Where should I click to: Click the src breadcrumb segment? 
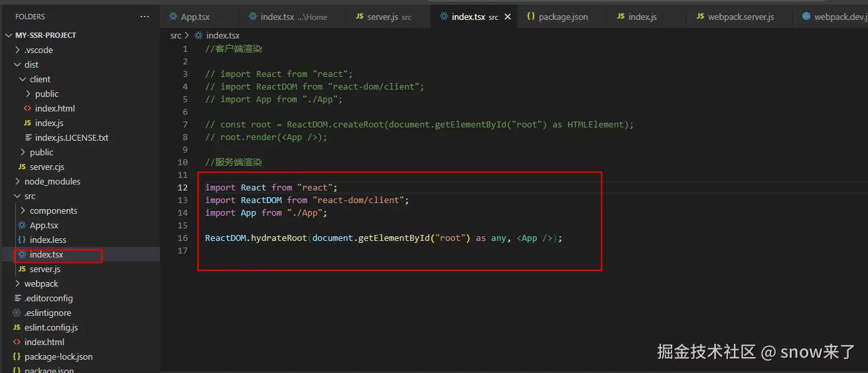176,35
